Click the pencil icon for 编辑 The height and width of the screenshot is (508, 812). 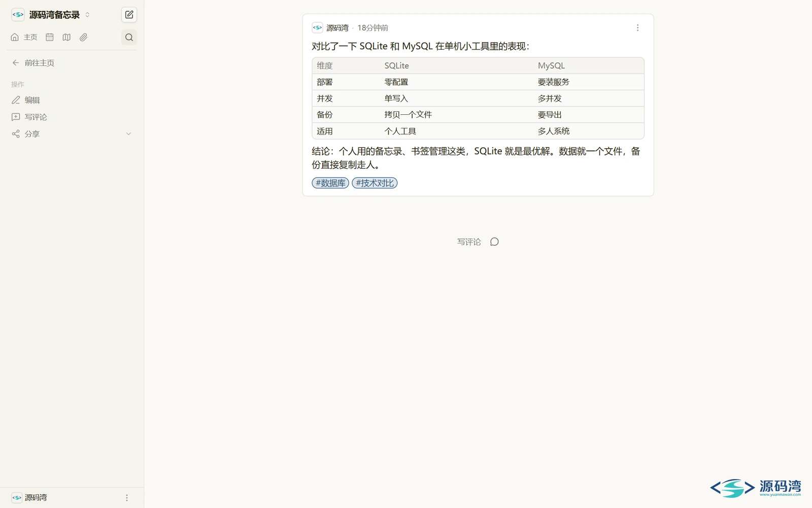(16, 100)
